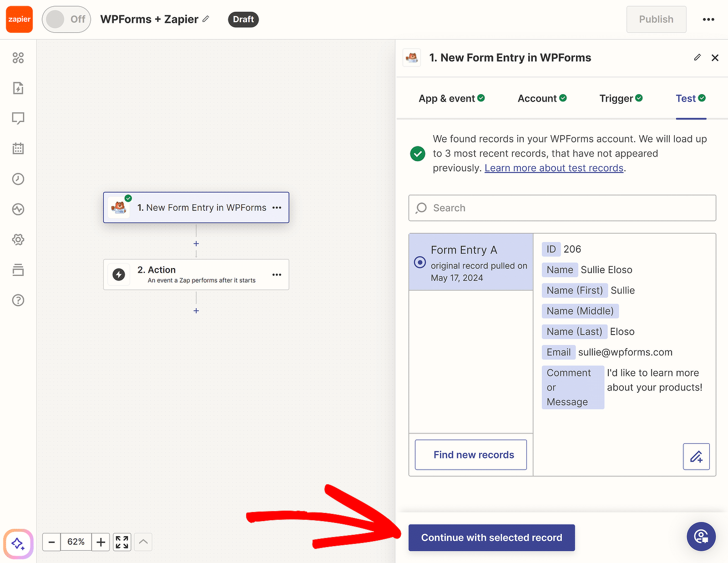Open the Zapier home logo
The width and height of the screenshot is (728, 563).
19,19
